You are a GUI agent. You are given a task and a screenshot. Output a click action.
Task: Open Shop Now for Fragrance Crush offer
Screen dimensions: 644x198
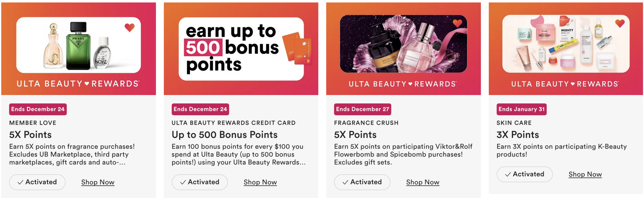pos(423,182)
